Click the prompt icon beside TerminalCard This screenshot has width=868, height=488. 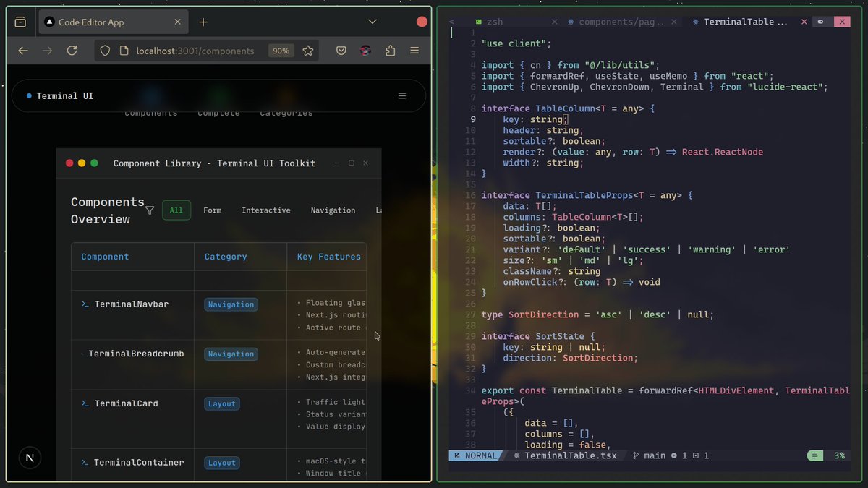85,403
